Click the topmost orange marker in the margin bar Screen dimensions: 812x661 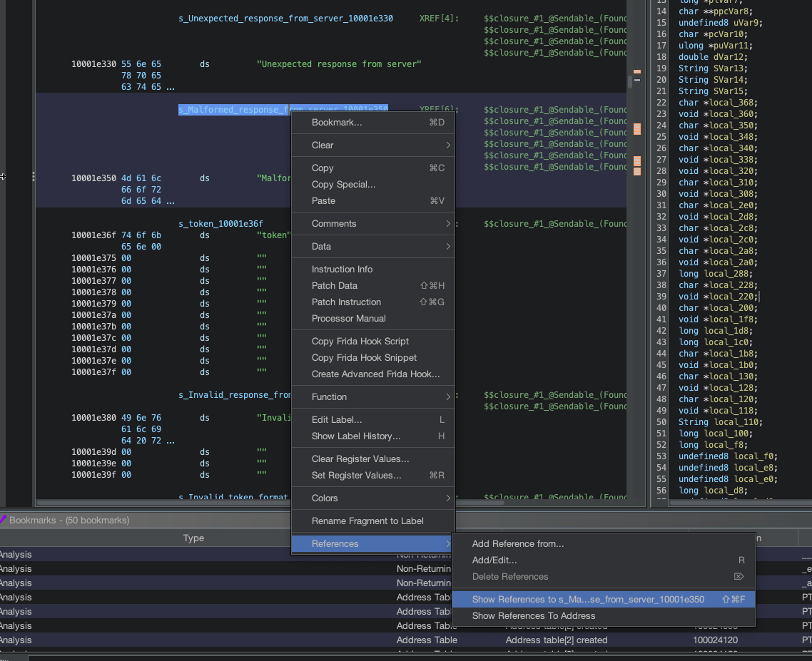pos(637,71)
